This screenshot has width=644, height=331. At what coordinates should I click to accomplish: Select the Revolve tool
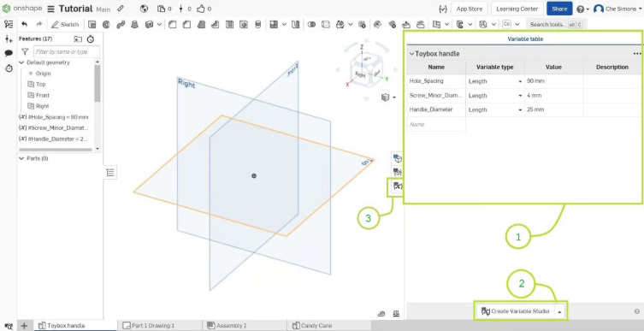click(x=106, y=24)
